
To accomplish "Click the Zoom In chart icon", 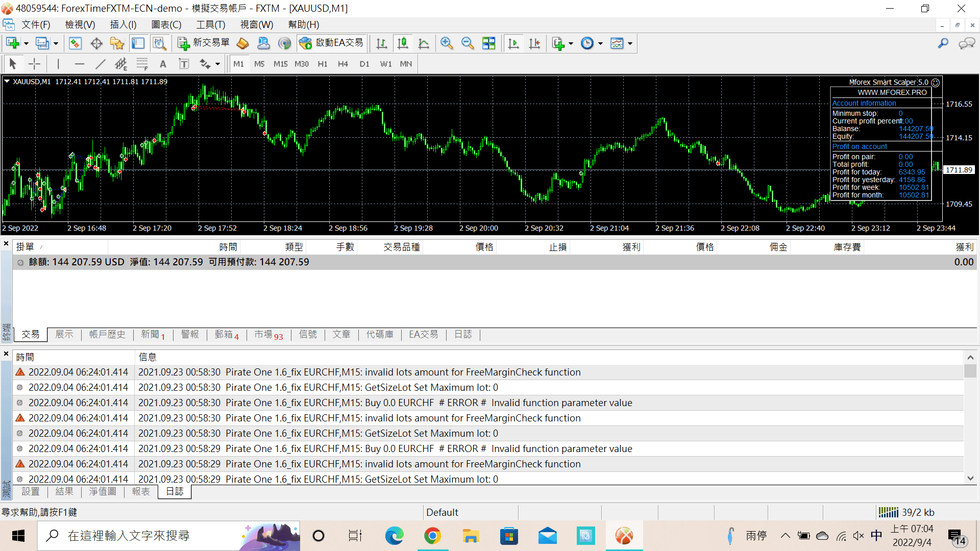I will [447, 43].
